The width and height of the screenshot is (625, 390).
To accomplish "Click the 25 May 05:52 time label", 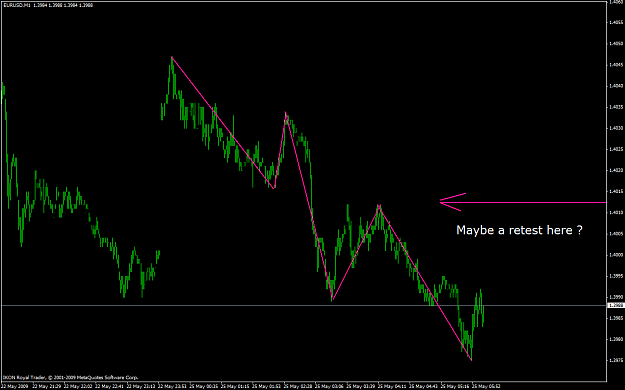I will [487, 386].
